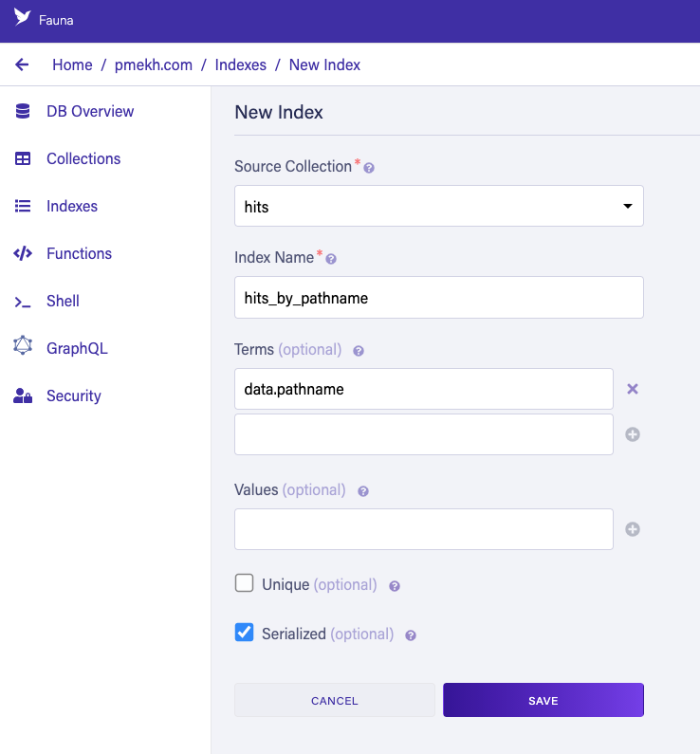Show help icon next to Index Name
700x754 pixels.
tap(331, 259)
